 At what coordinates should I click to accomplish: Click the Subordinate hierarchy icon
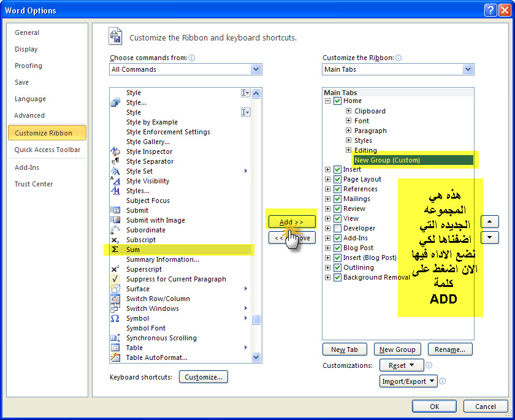tap(115, 230)
